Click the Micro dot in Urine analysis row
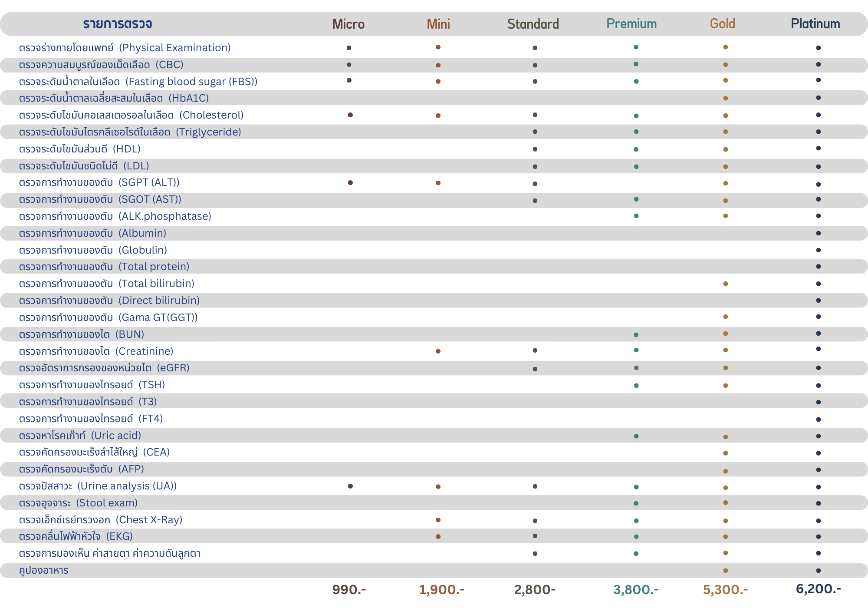Viewport: 868px width, 608px height. pos(350,486)
